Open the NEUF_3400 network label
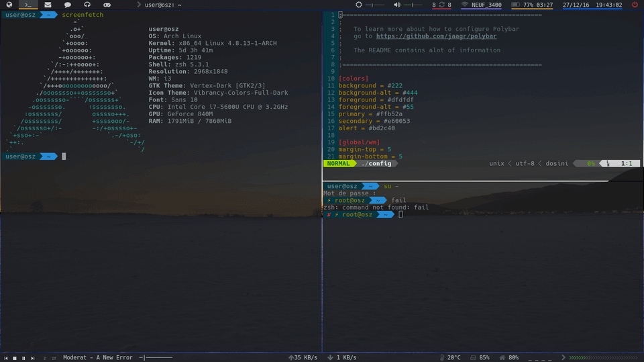 [486, 5]
